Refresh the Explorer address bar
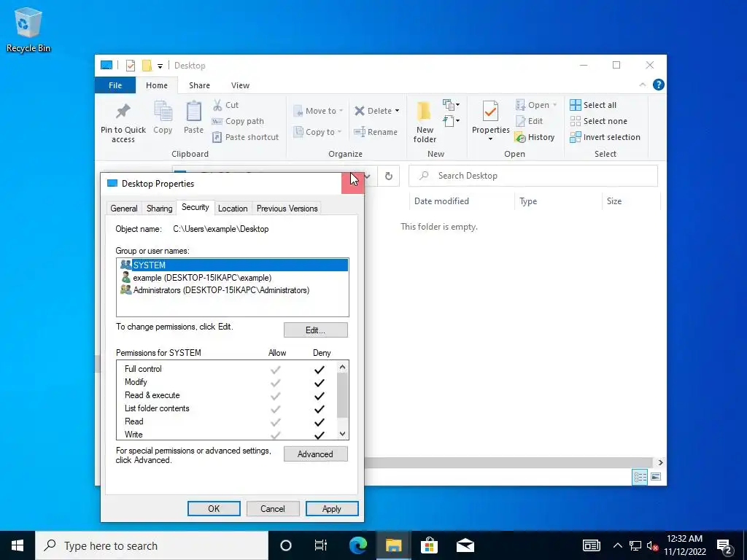 pyautogui.click(x=389, y=176)
